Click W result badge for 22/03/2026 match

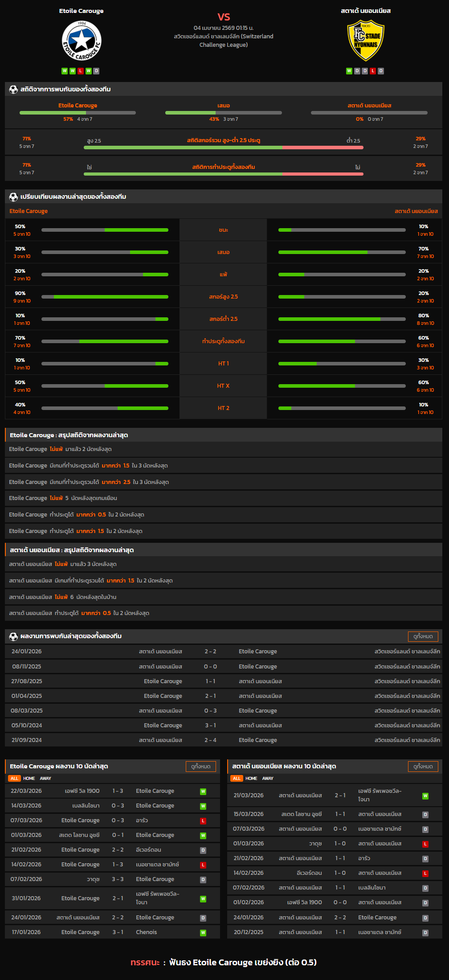coord(203,791)
